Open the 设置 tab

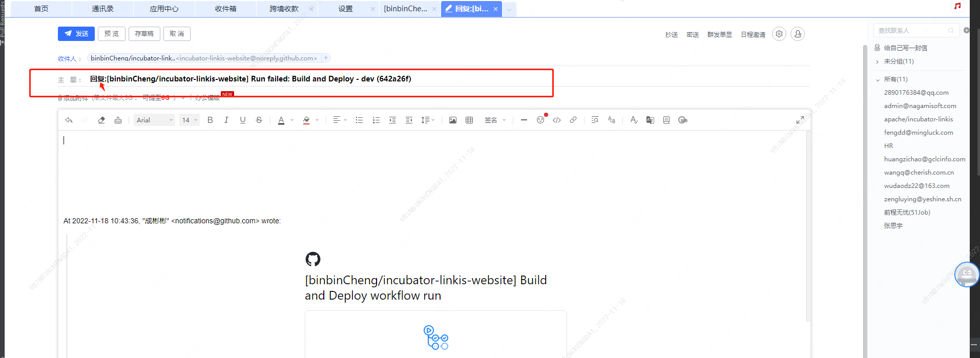tap(346, 9)
